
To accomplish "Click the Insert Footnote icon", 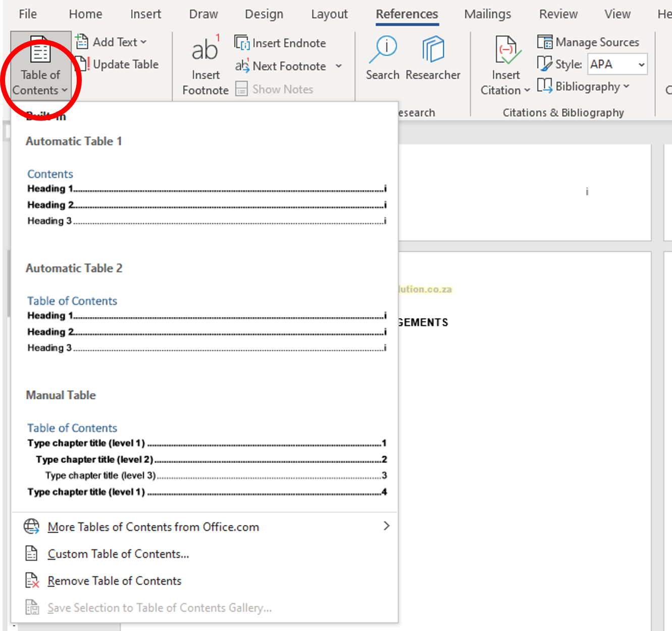I will 205,50.
